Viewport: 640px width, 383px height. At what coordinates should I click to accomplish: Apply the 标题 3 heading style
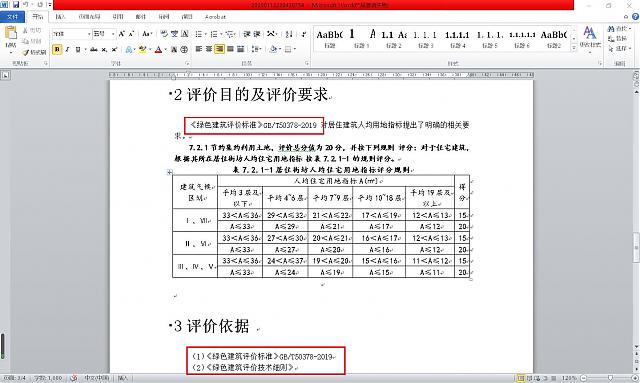(x=425, y=39)
